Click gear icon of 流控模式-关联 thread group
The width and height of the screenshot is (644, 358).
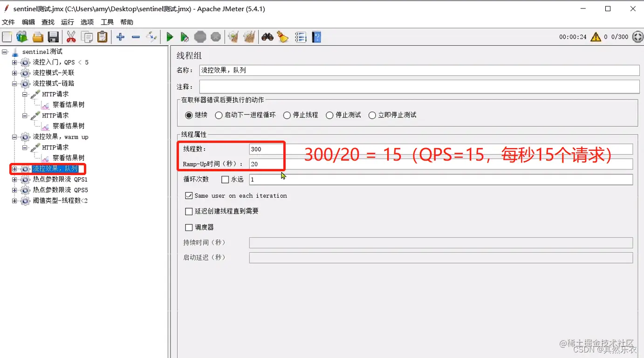point(25,73)
